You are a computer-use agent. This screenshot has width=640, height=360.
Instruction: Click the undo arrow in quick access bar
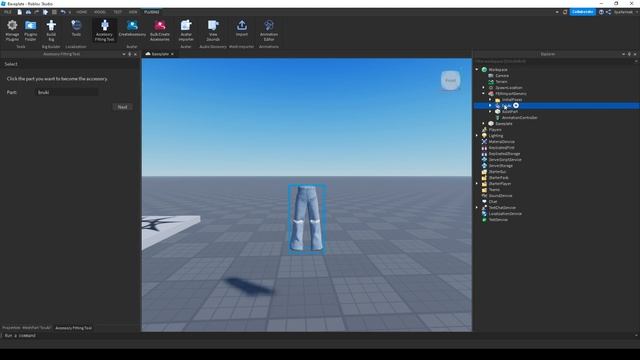pyautogui.click(x=63, y=12)
